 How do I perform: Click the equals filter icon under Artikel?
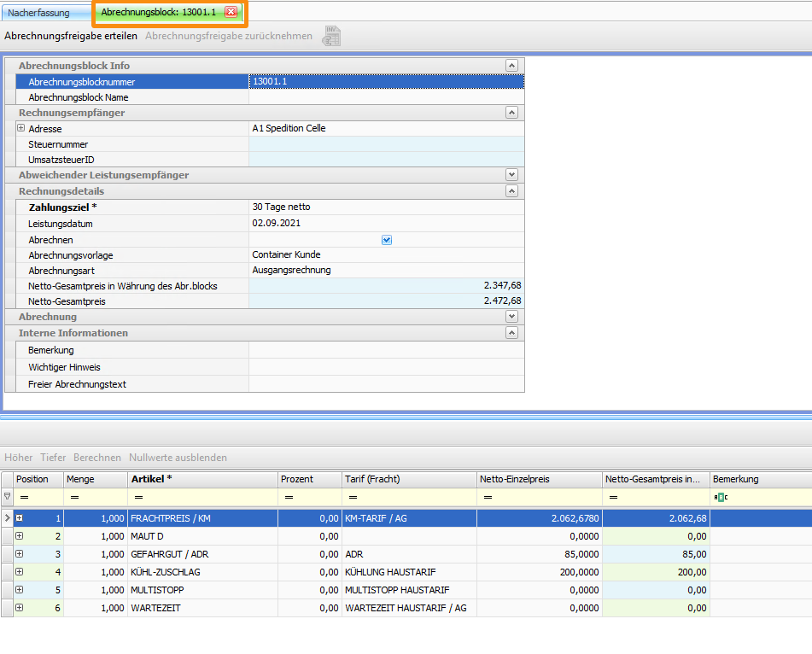138,497
